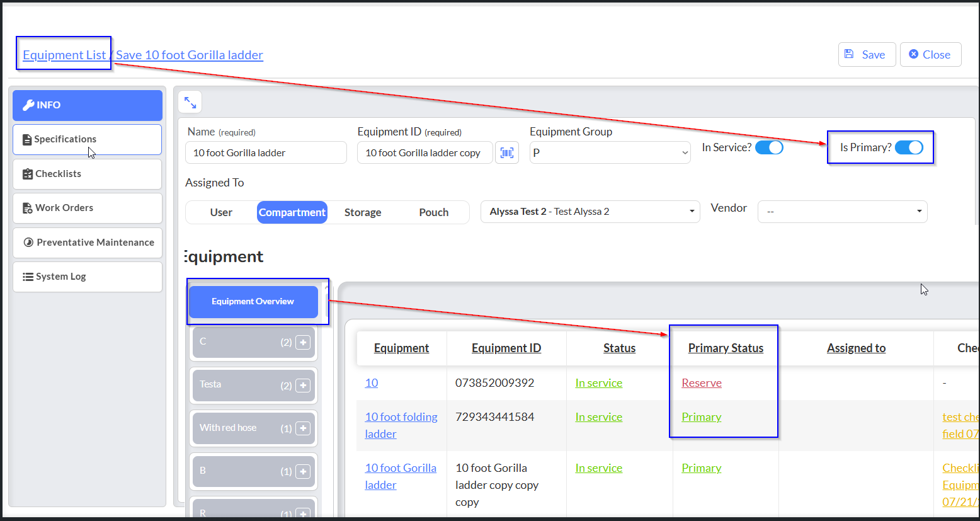Open '10 foot folding ladder' link
The height and width of the screenshot is (521, 980).
[401, 425]
